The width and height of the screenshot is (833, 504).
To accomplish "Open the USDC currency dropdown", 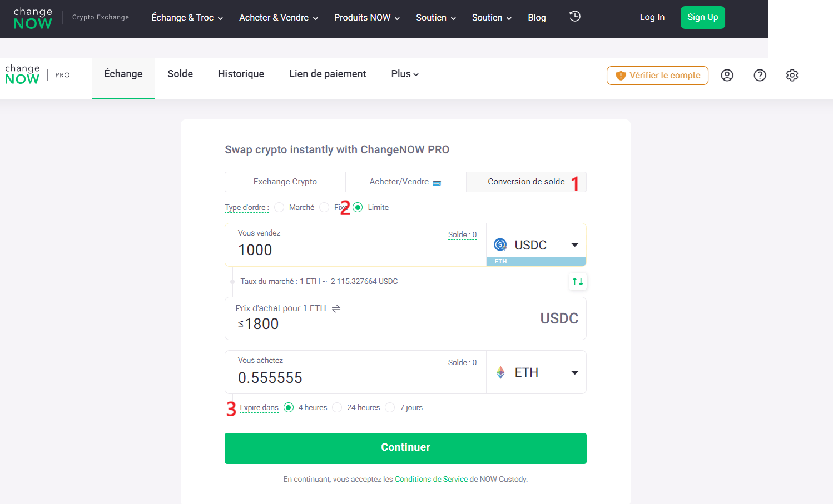I will (535, 245).
